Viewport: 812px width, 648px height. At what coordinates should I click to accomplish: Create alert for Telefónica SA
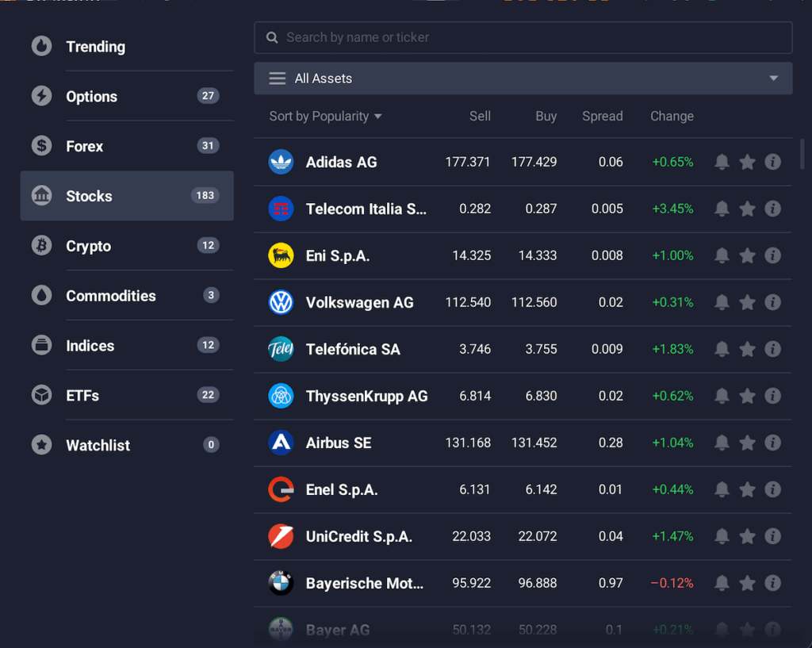[722, 349]
